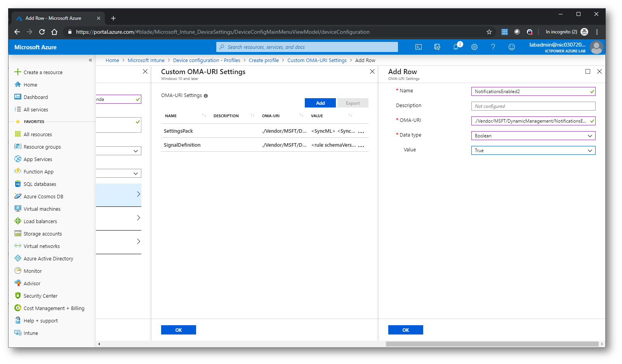
Task: Open Storage accounts from sidebar
Action: click(43, 234)
